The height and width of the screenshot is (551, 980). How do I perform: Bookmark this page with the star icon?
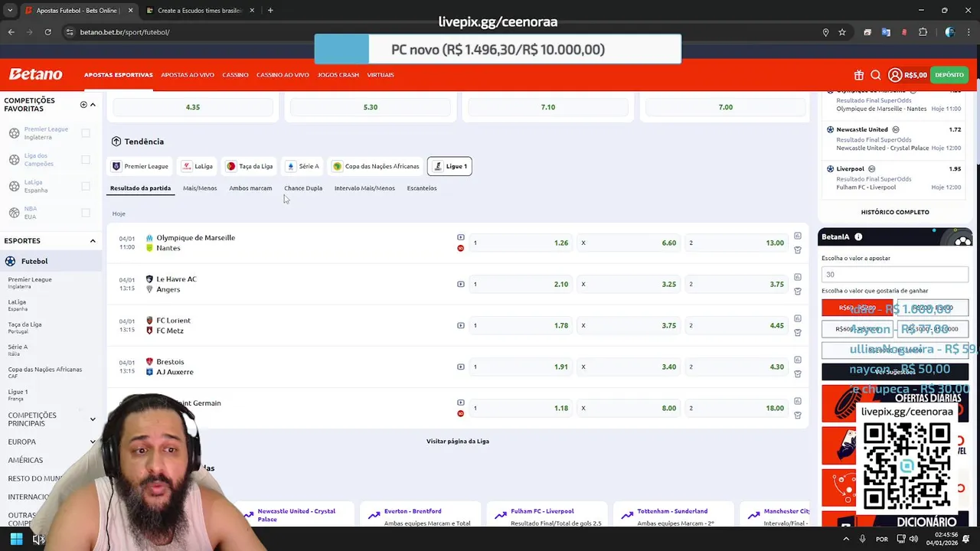pos(842,32)
